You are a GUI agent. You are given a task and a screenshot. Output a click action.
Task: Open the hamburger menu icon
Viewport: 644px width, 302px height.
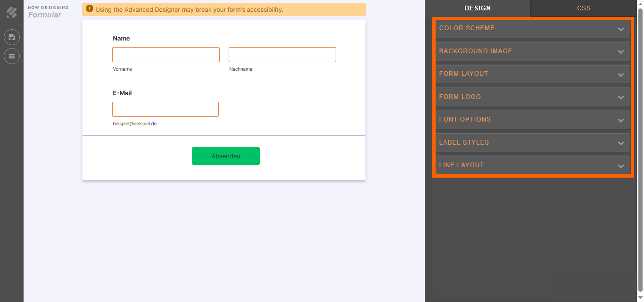(x=12, y=56)
